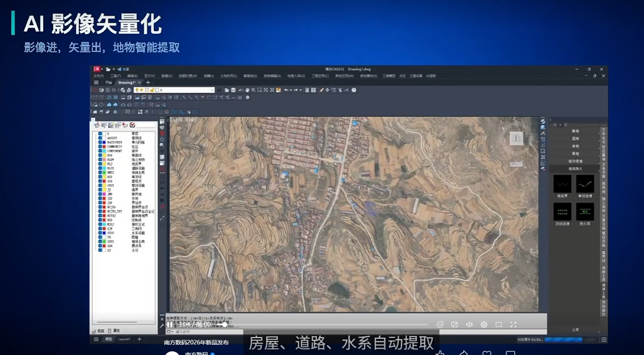
Task: Click the red CASS application logo
Action: click(97, 69)
